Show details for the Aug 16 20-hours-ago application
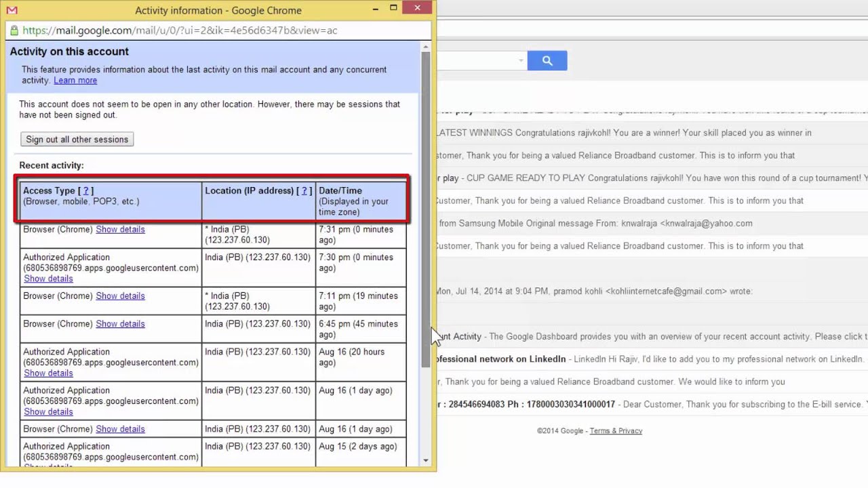 pyautogui.click(x=48, y=373)
